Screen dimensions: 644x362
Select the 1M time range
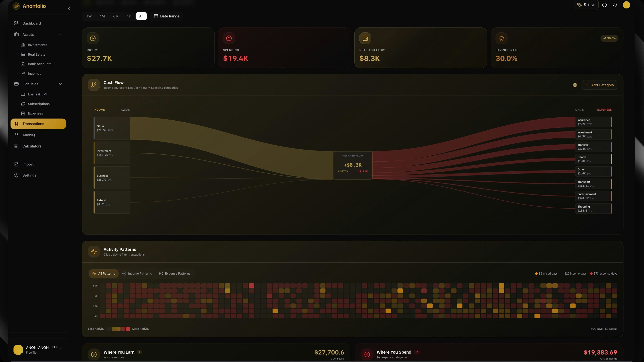pos(102,16)
